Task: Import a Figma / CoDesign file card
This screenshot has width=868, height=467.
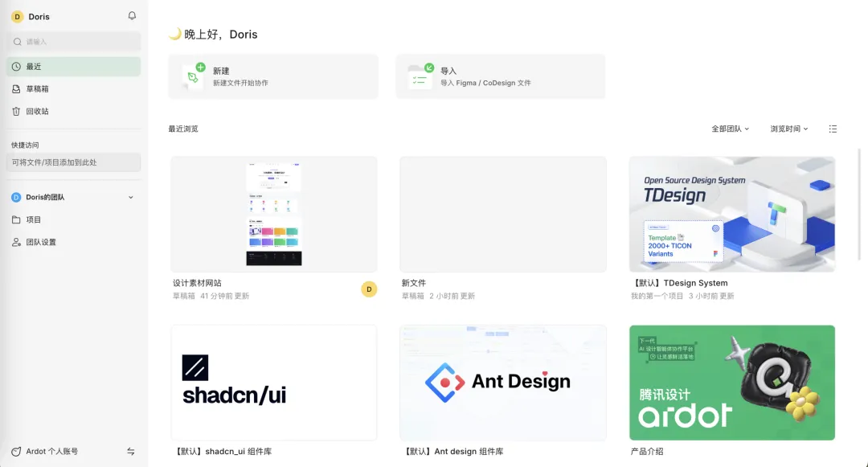Action: [501, 76]
